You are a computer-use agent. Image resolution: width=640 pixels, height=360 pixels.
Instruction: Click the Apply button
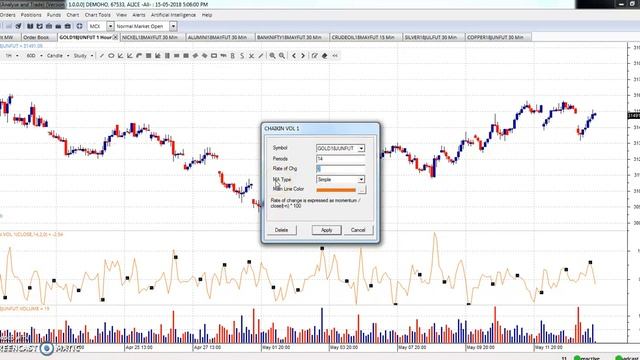326,230
